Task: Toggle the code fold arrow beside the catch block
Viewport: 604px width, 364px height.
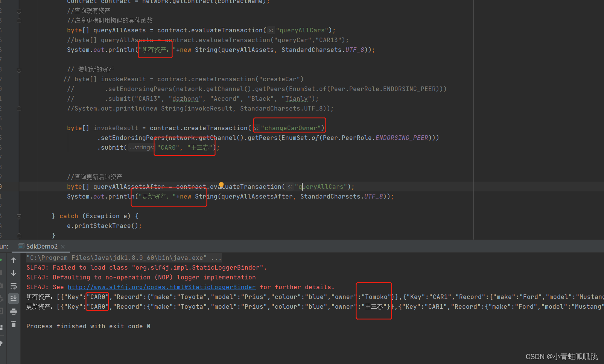Action: pyautogui.click(x=19, y=216)
